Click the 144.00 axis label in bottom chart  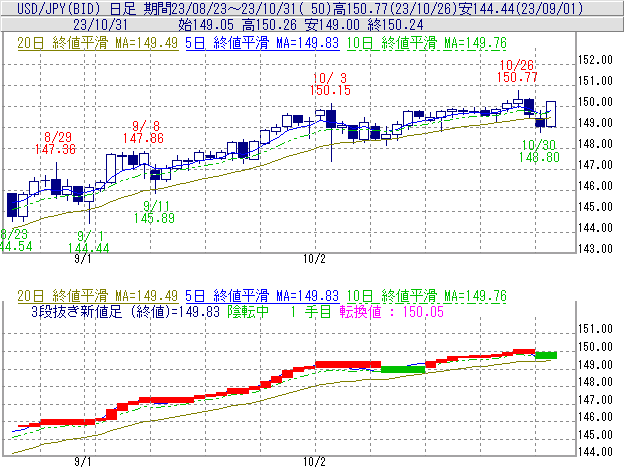(595, 452)
